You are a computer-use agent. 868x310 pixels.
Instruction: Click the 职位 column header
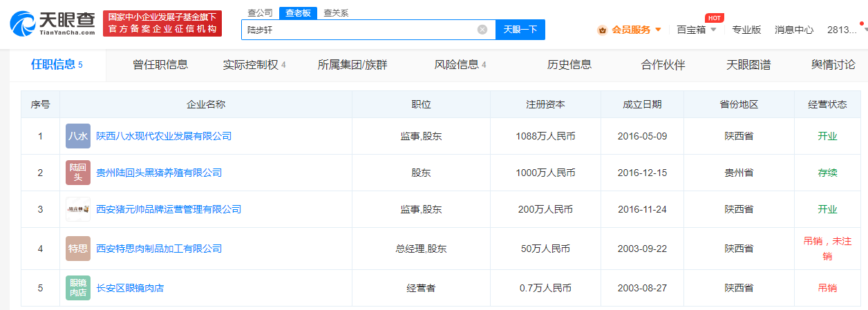[x=422, y=104]
